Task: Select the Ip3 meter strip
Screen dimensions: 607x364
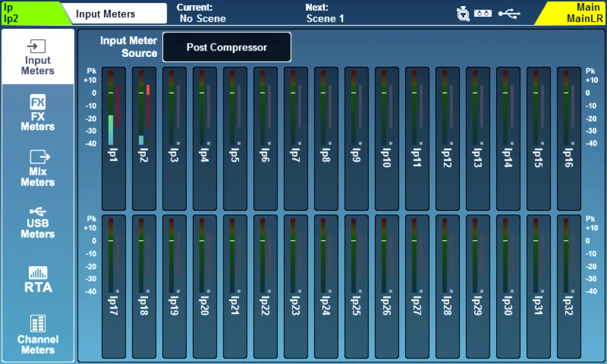Action: point(175,139)
